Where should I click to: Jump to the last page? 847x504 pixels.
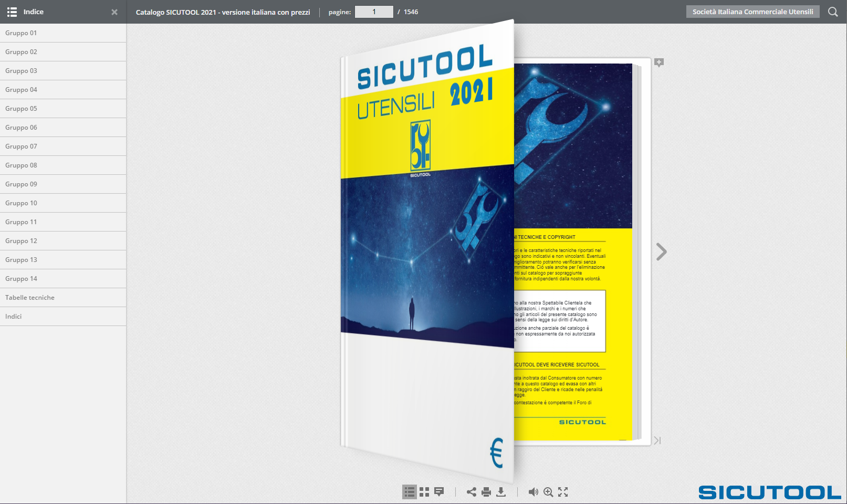(657, 440)
